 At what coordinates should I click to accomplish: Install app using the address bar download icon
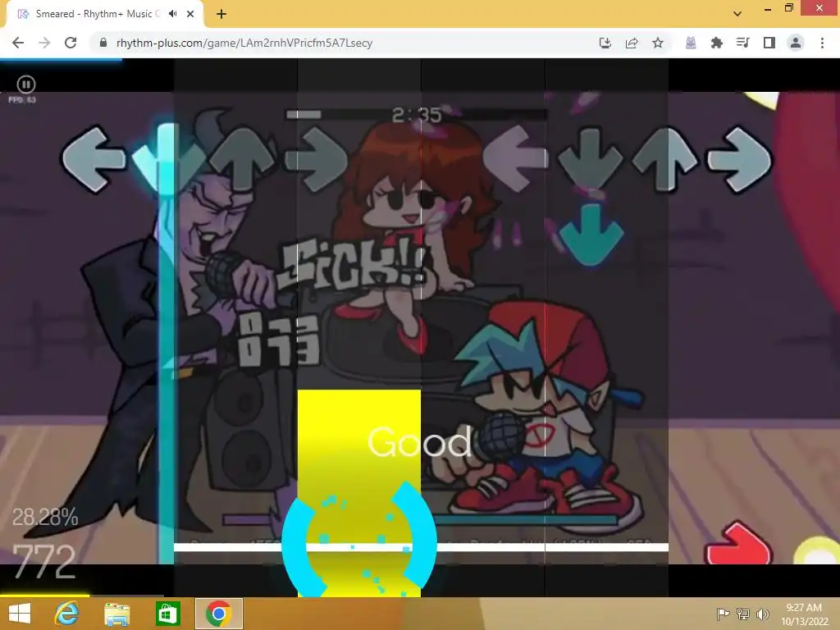pyautogui.click(x=605, y=43)
